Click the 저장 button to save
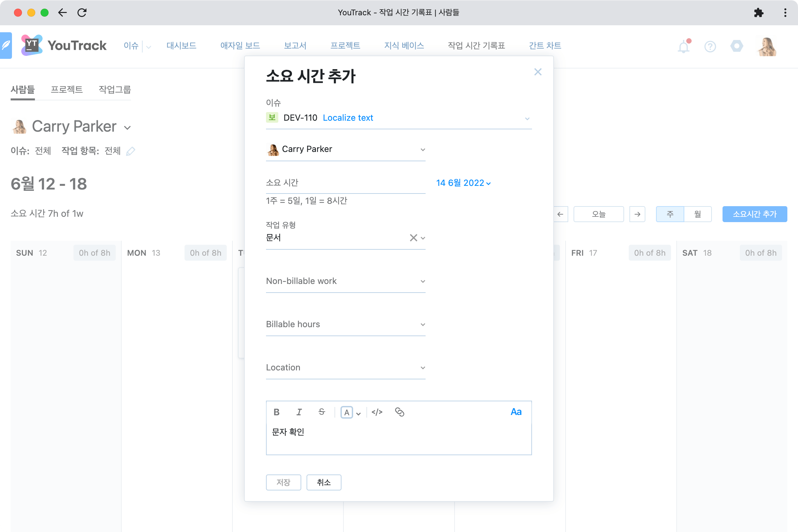798x532 pixels. tap(283, 482)
